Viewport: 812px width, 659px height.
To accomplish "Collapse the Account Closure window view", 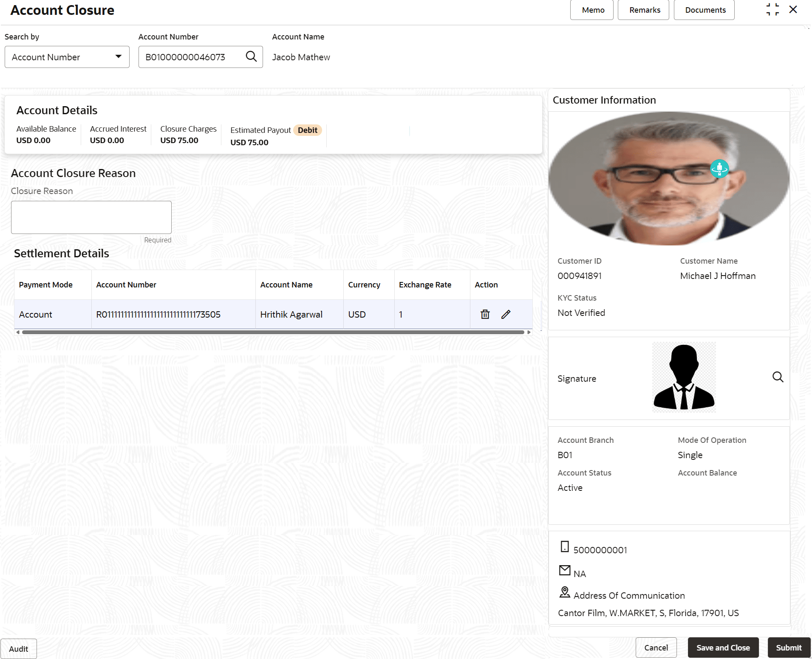I will point(772,9).
